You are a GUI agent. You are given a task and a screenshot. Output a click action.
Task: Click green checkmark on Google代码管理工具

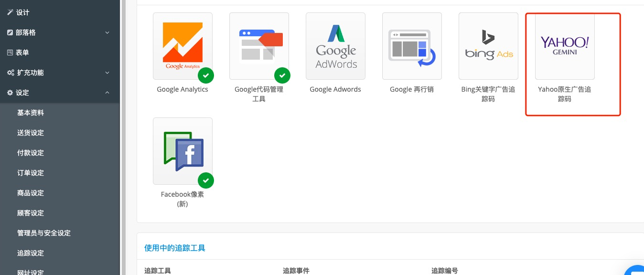pos(282,75)
